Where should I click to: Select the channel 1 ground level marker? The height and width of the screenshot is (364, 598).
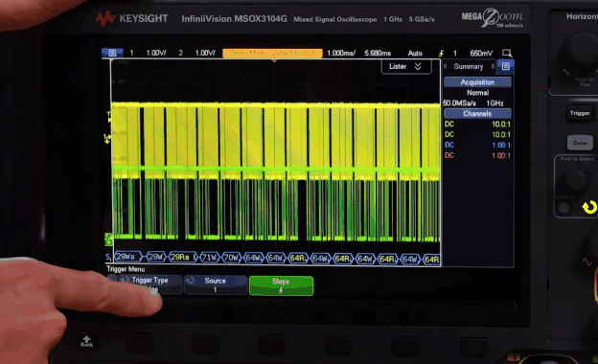[x=107, y=138]
